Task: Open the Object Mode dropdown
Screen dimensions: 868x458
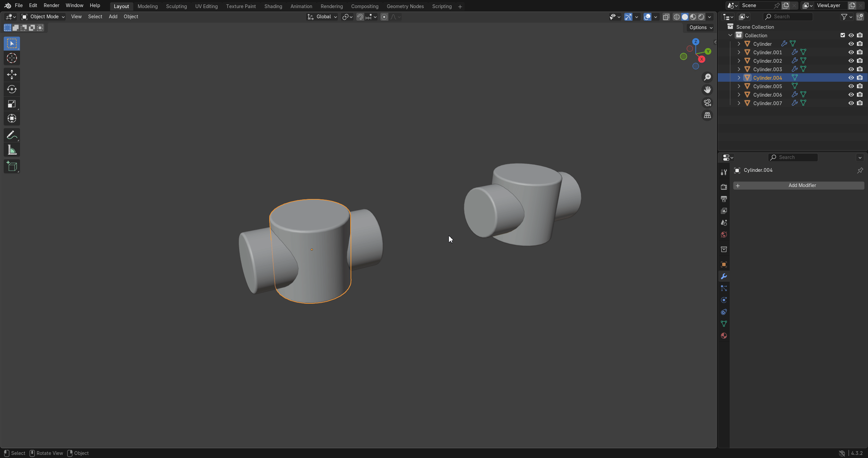Action: pyautogui.click(x=43, y=17)
